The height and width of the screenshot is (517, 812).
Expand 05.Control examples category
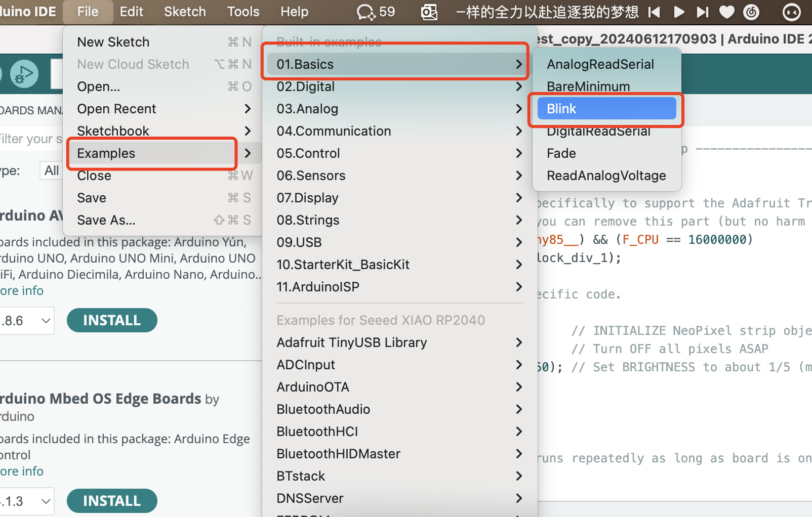point(399,153)
